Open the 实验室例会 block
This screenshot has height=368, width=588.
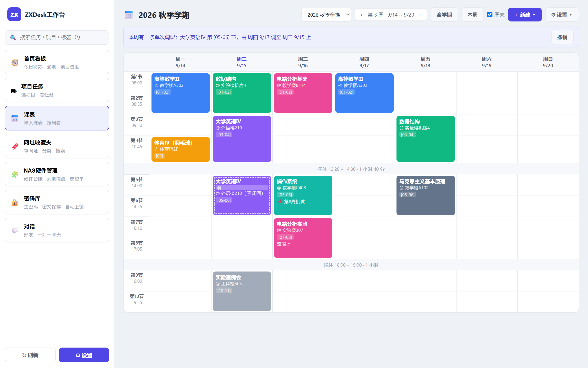pos(242,291)
